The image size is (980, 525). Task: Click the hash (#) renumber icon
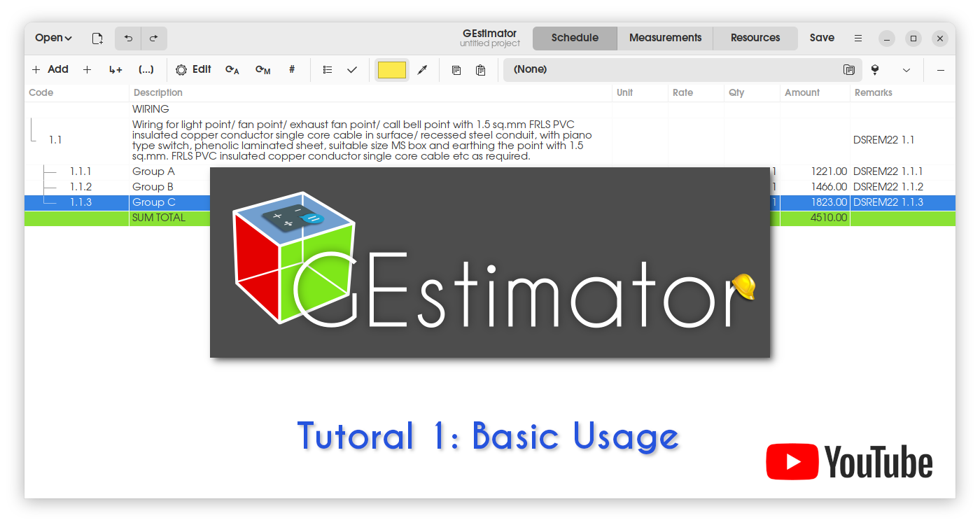(292, 69)
